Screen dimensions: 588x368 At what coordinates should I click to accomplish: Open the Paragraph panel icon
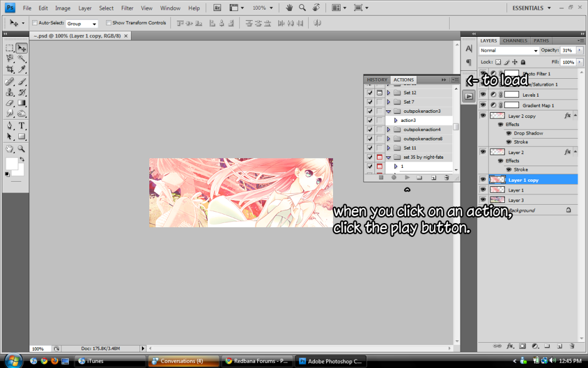pyautogui.click(x=469, y=62)
